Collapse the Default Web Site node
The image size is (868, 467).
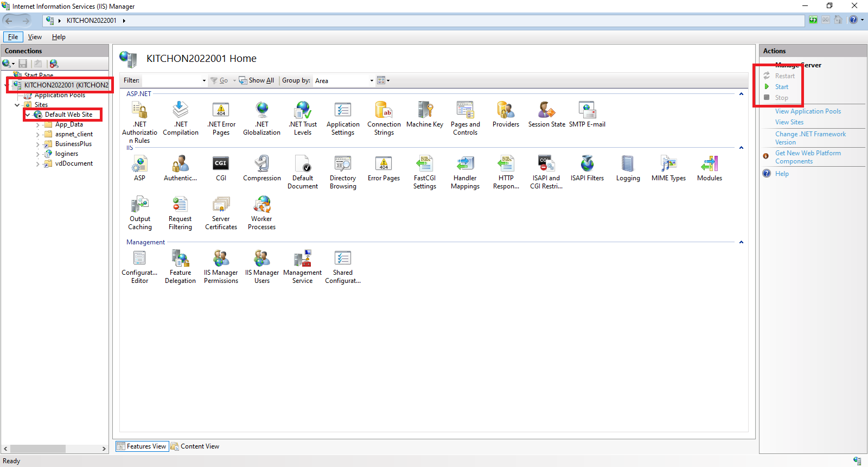[28, 115]
